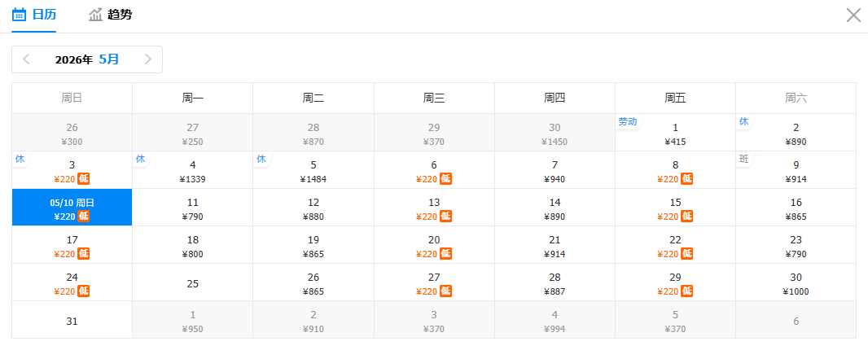This screenshot has height=359, width=868.
Task: Select May 30 priced at ¥1000
Action: pos(796,282)
